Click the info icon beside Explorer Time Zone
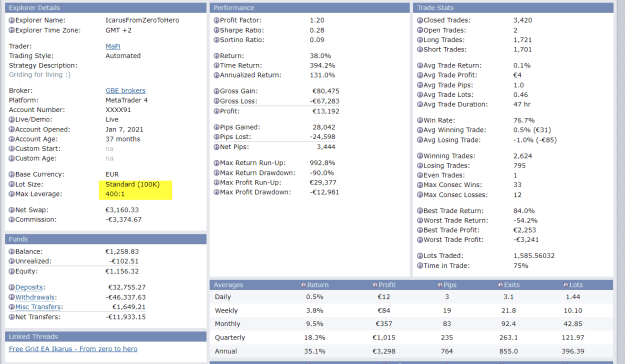The height and width of the screenshot is (364, 625). 12,30
